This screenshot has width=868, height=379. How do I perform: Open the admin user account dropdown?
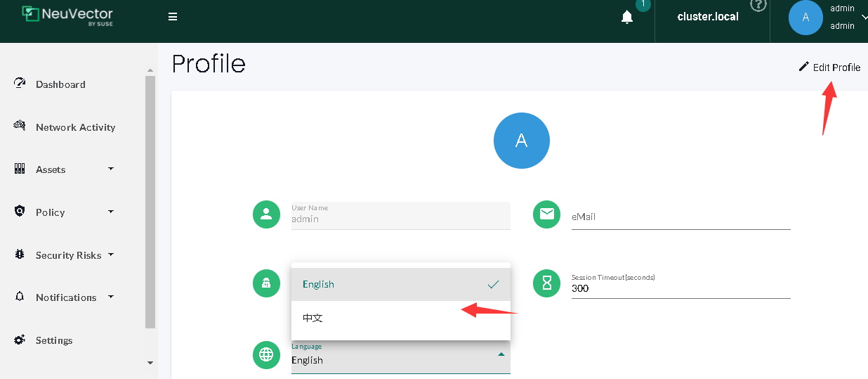(863, 17)
